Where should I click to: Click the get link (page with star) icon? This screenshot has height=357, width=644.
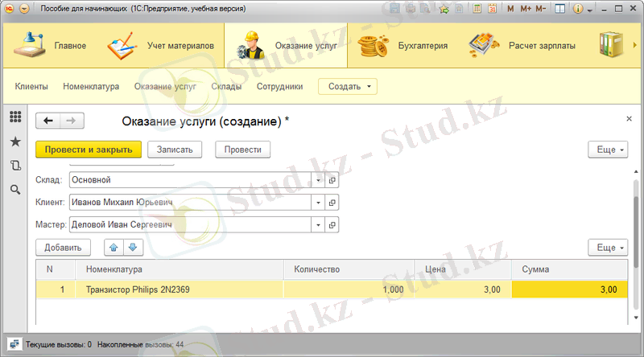coord(459,9)
